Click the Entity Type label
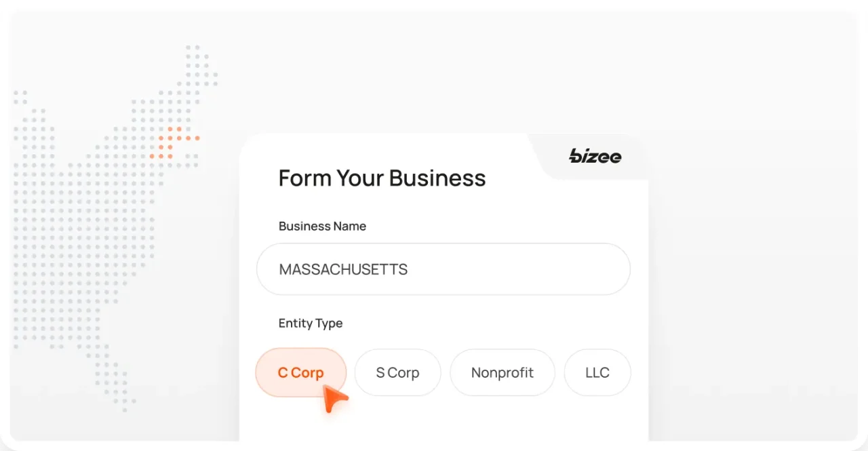The height and width of the screenshot is (451, 868). coord(310,323)
